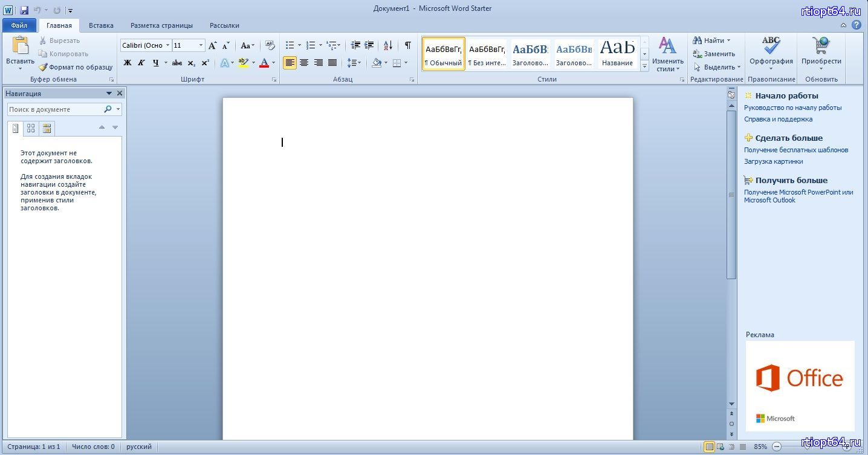Screen dimensions: 868x455
Task: Open the Изменить стили styles icon
Action: [x=667, y=45]
